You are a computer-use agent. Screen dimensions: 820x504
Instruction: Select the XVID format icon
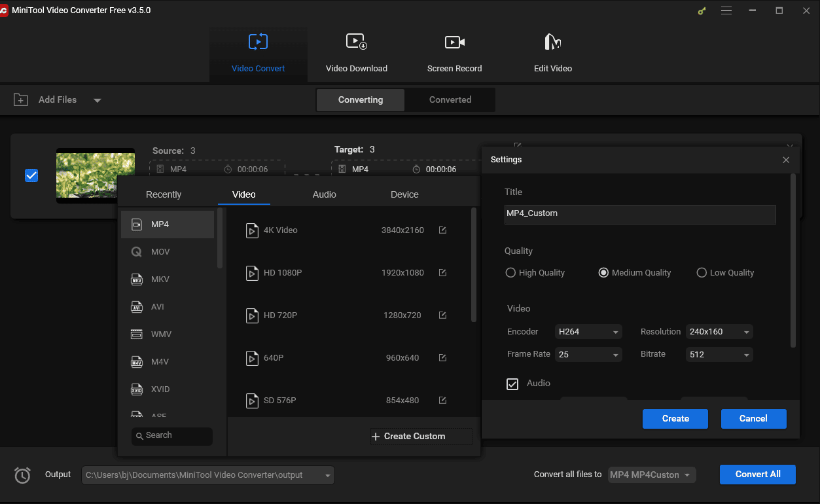point(137,389)
